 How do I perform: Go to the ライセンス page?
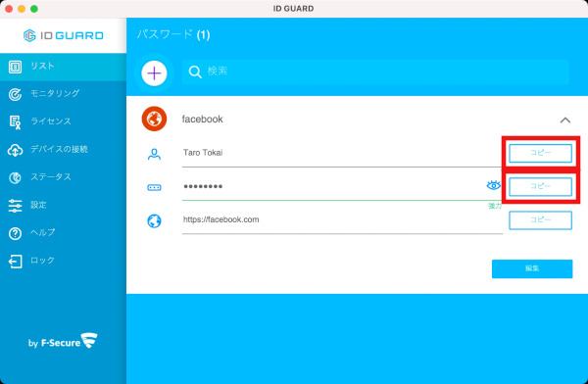[63, 121]
